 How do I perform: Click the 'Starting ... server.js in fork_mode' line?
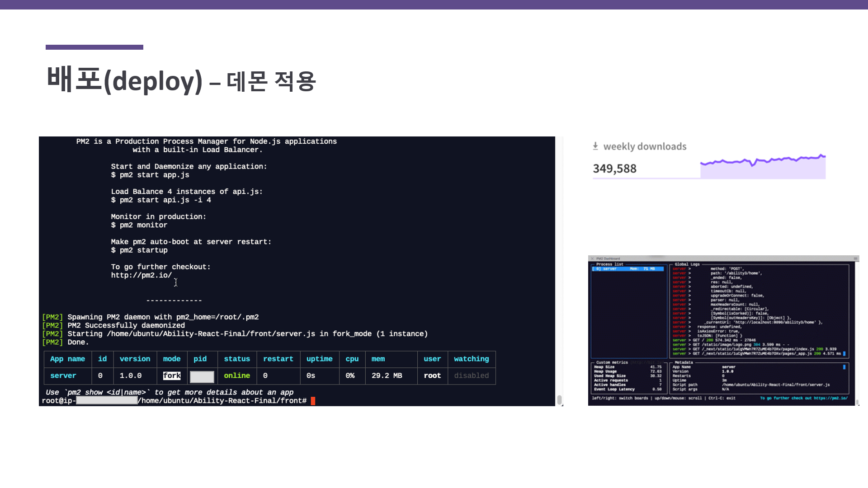[235, 334]
